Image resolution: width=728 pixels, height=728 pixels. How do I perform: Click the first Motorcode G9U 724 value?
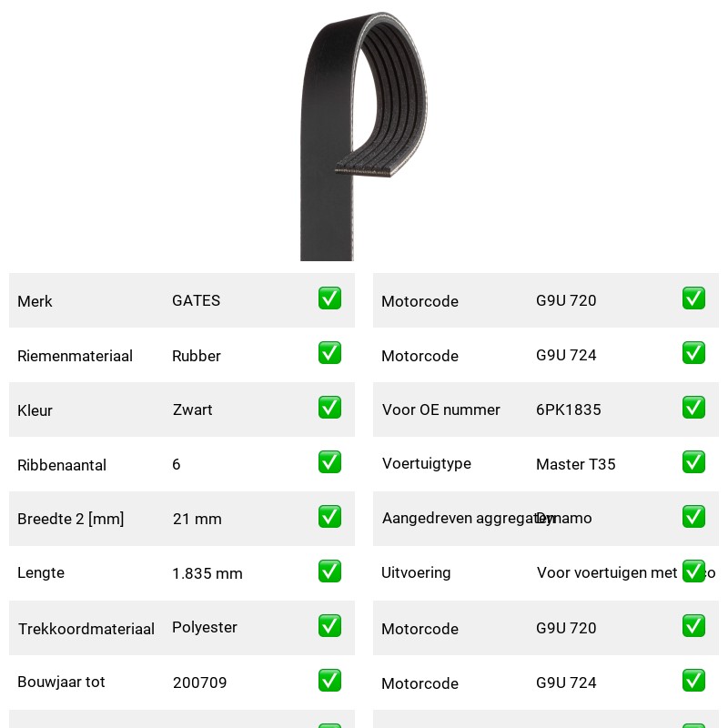[566, 355]
